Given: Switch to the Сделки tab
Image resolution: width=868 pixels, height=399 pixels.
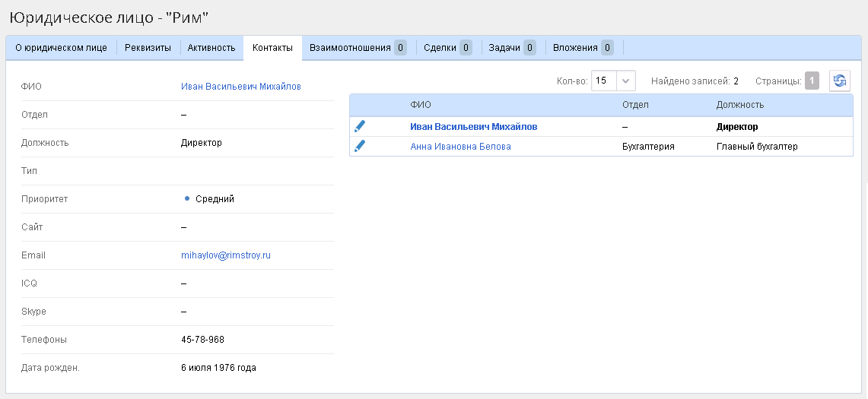Looking at the screenshot, I should point(447,48).
